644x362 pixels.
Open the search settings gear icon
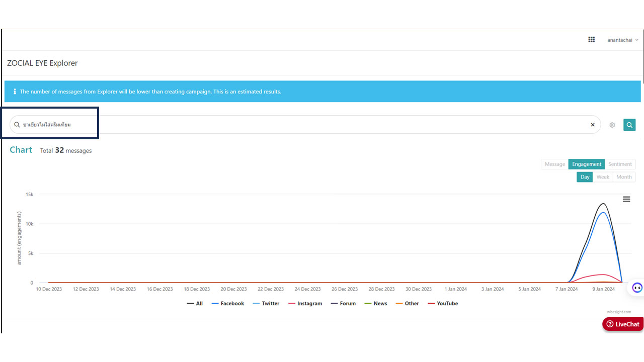click(612, 125)
